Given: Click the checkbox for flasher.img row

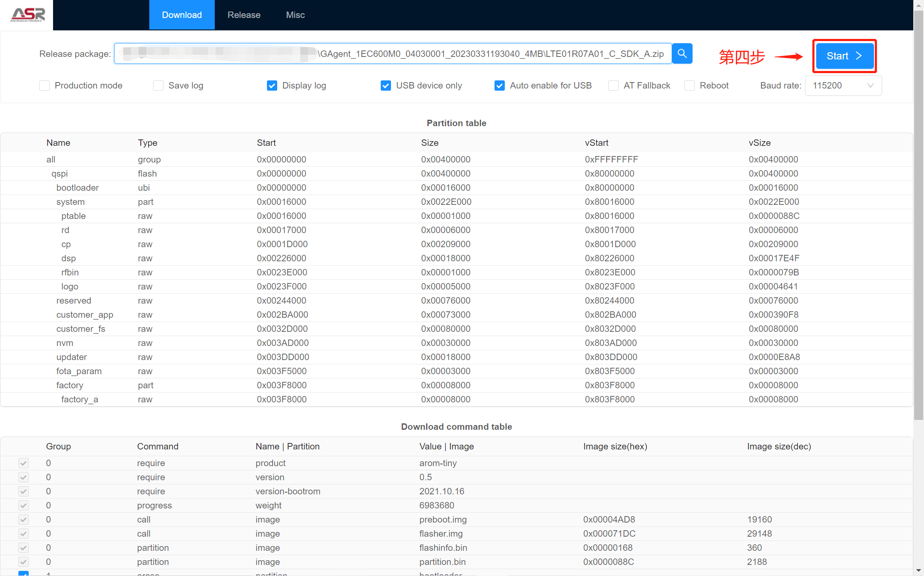Looking at the screenshot, I should (x=24, y=534).
